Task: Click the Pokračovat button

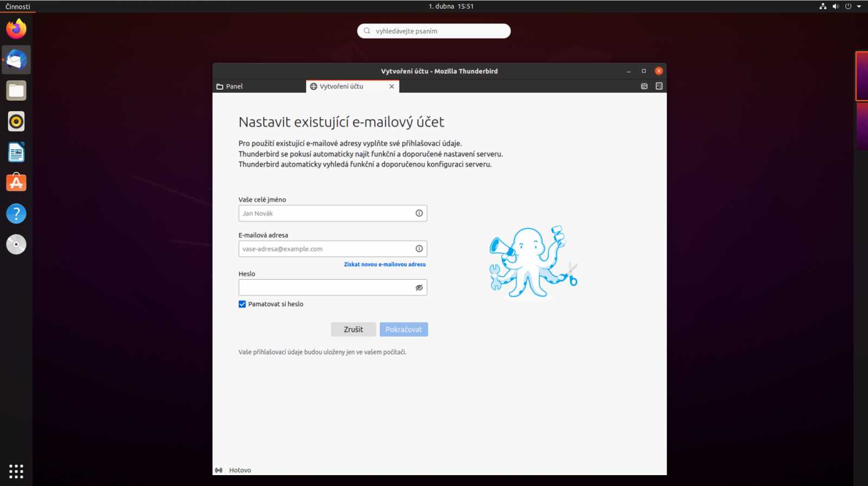Action: click(x=404, y=330)
